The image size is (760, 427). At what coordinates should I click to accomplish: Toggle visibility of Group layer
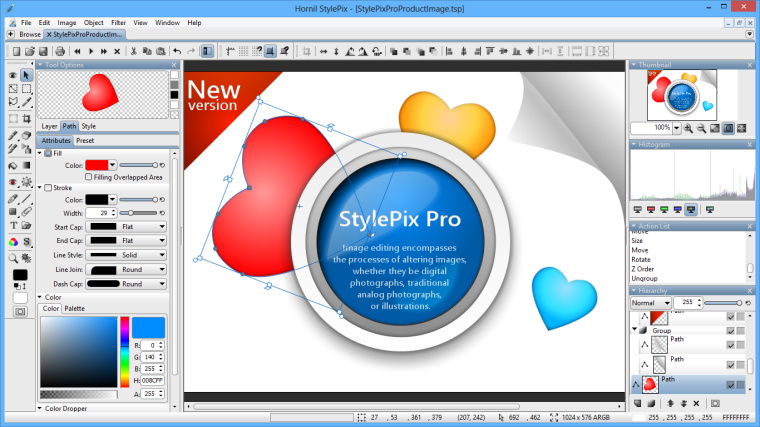[x=730, y=331]
